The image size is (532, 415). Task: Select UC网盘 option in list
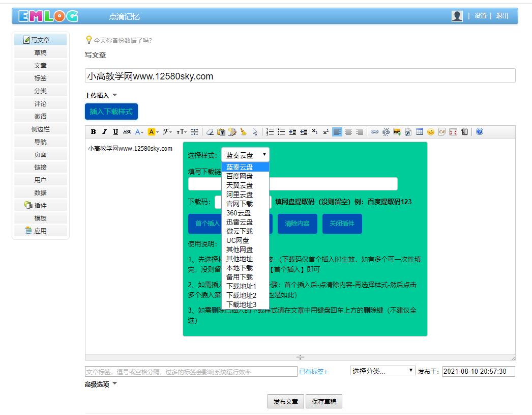pos(245,240)
